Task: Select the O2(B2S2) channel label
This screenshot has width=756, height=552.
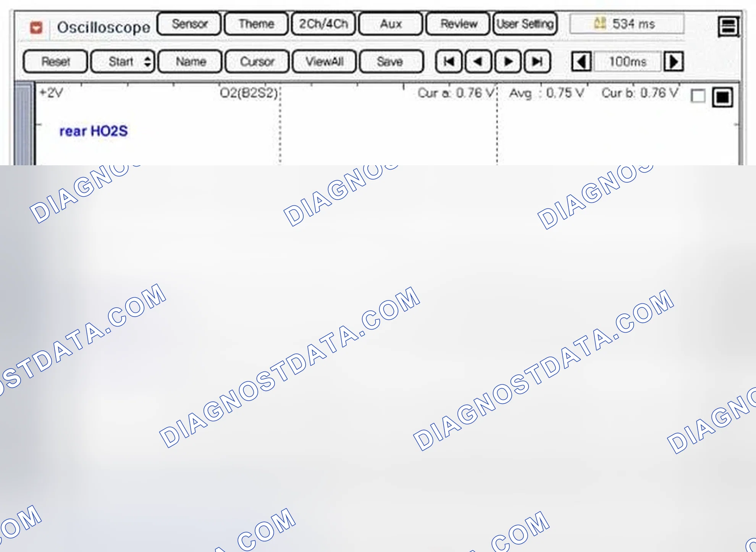Action: click(x=249, y=93)
